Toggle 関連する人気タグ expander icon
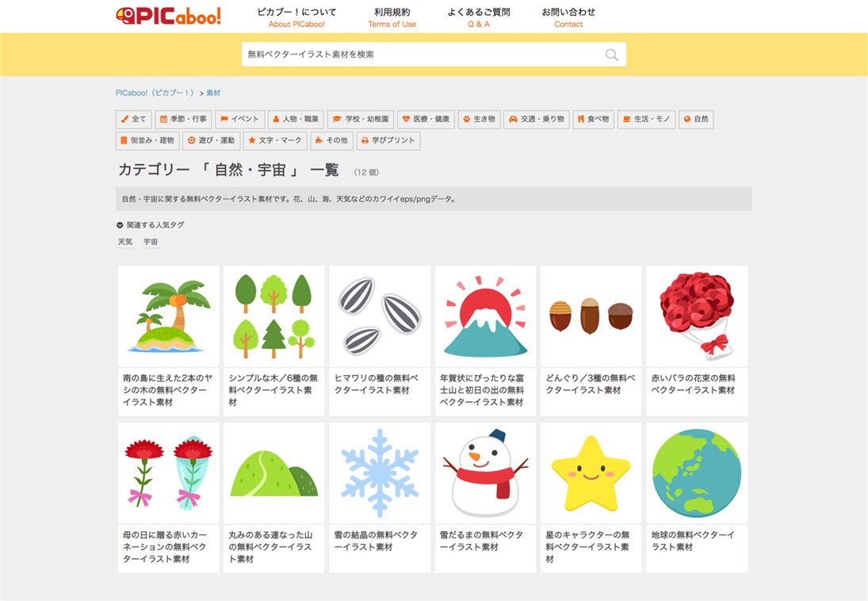Viewport: 868px width, 601px height. pos(120,225)
